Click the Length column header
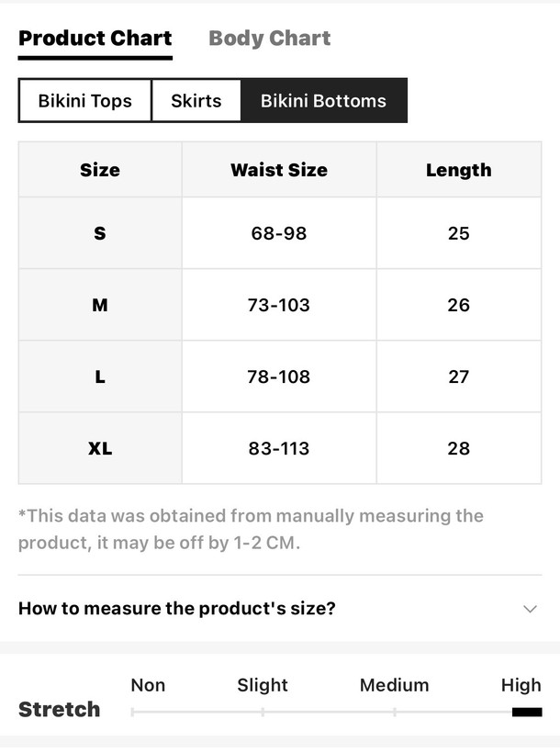560x753 pixels. tap(459, 170)
